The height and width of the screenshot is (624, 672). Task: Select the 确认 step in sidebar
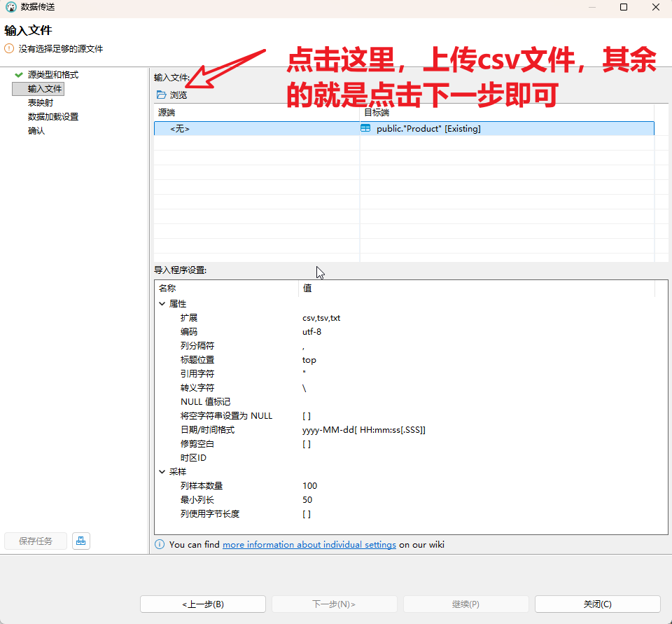point(36,131)
